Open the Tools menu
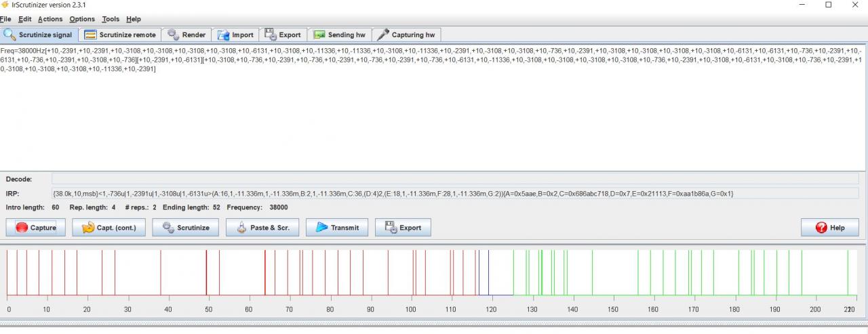This screenshot has height=334, width=868. [111, 19]
